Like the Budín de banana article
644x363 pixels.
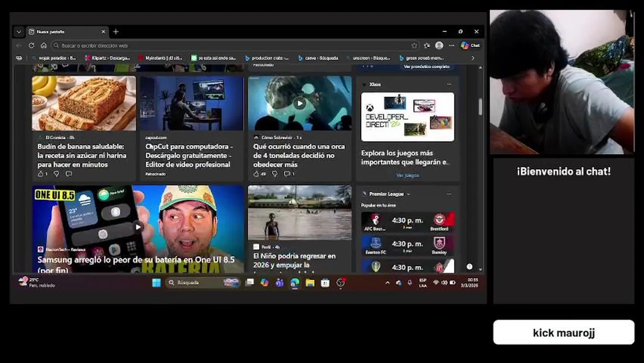point(41,174)
